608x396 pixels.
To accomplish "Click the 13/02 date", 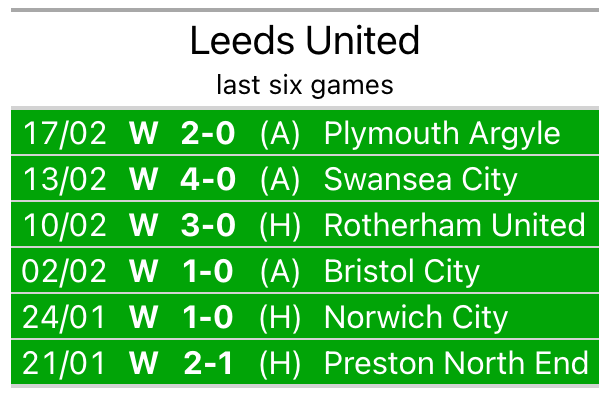I will tap(64, 179).
